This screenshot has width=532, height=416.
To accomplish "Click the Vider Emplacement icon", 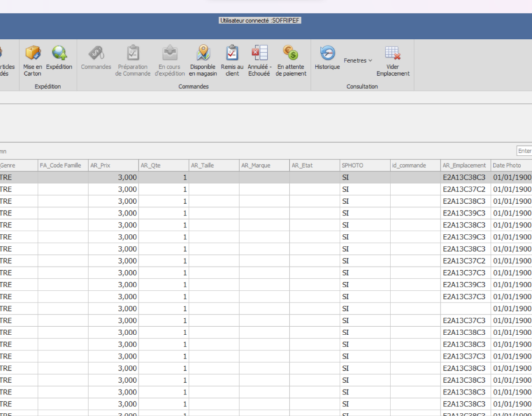I will point(392,54).
